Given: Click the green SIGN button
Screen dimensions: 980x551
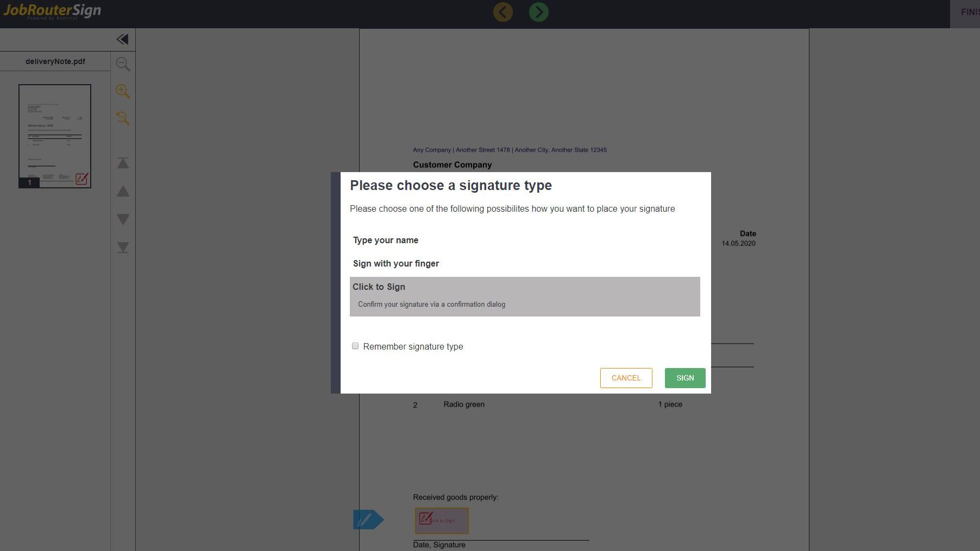Looking at the screenshot, I should point(685,378).
